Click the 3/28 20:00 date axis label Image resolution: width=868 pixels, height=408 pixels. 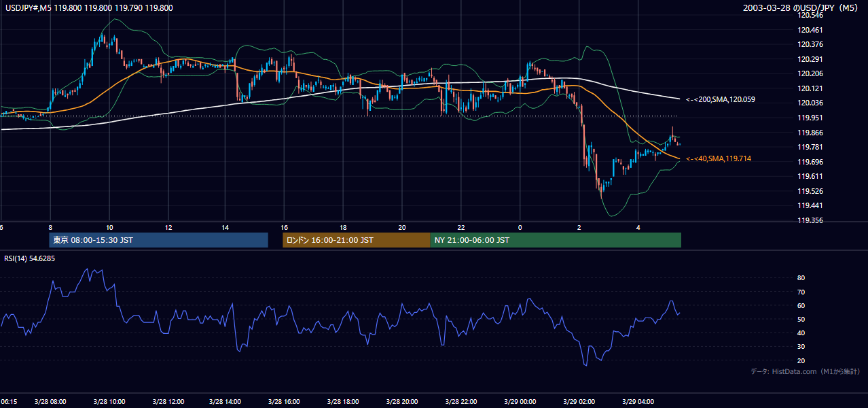pos(403,402)
